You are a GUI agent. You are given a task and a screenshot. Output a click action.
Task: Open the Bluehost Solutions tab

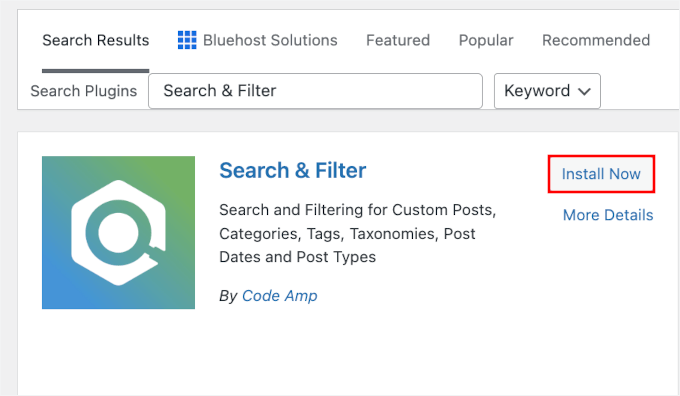tap(258, 40)
